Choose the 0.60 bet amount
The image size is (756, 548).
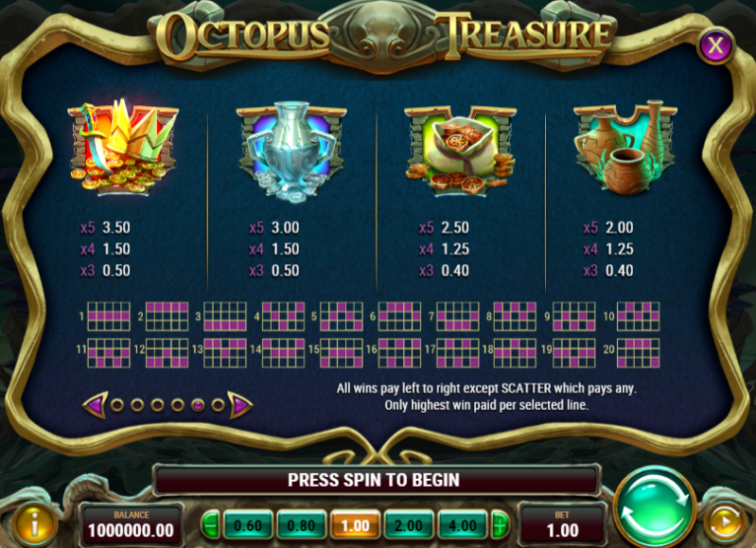[x=247, y=525]
